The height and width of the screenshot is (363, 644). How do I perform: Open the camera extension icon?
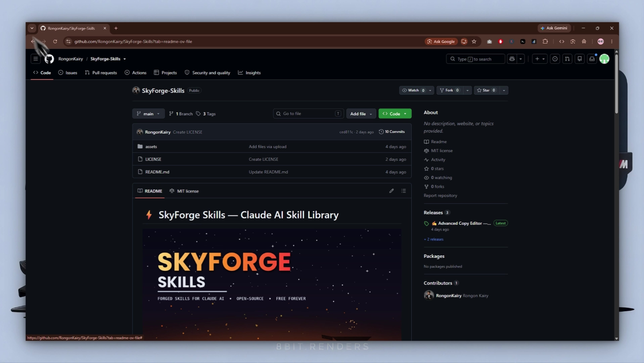490,42
